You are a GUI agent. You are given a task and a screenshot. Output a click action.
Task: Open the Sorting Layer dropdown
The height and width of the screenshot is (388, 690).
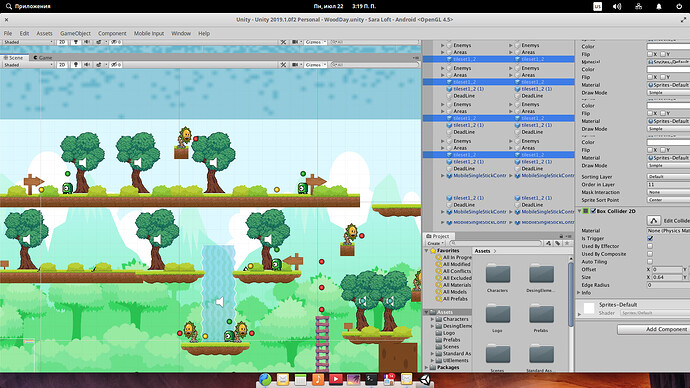668,177
